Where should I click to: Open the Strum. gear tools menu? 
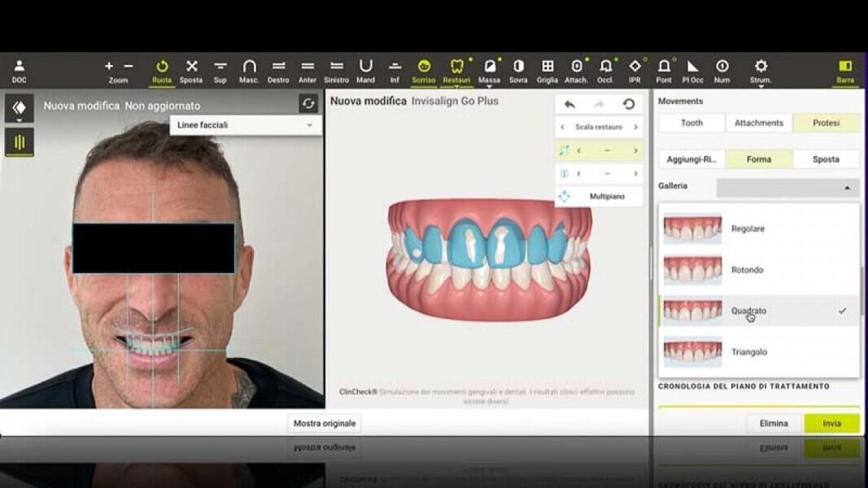click(x=761, y=67)
